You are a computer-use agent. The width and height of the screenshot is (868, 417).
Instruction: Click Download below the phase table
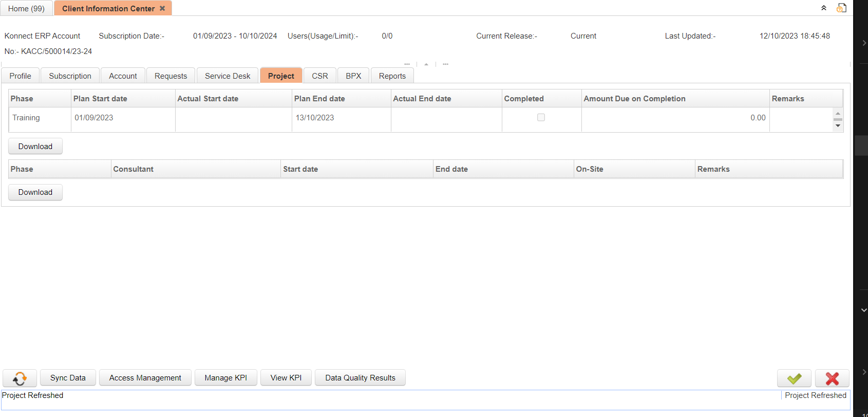pos(35,147)
